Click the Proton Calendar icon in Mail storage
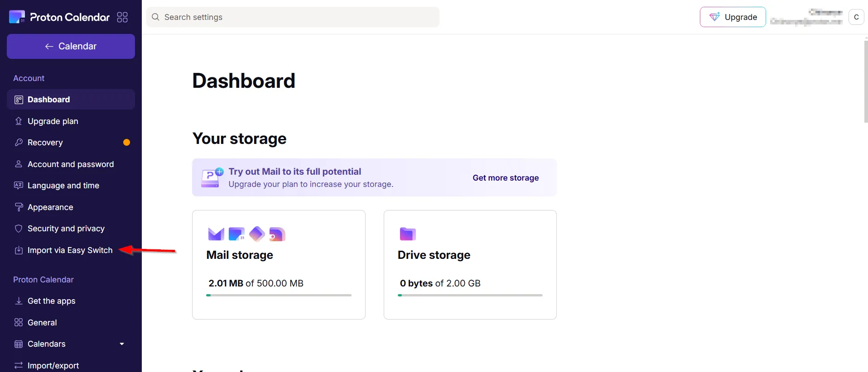This screenshot has width=868, height=372. [236, 234]
